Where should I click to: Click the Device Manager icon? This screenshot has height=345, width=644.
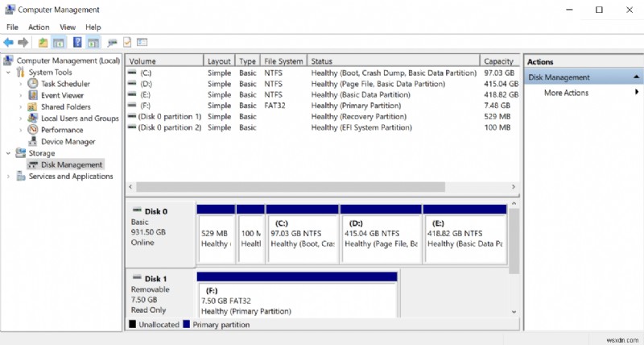33,141
